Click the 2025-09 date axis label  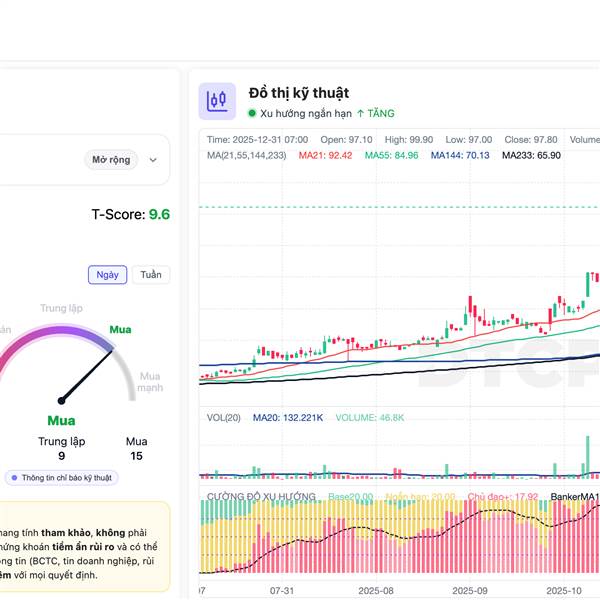470,590
